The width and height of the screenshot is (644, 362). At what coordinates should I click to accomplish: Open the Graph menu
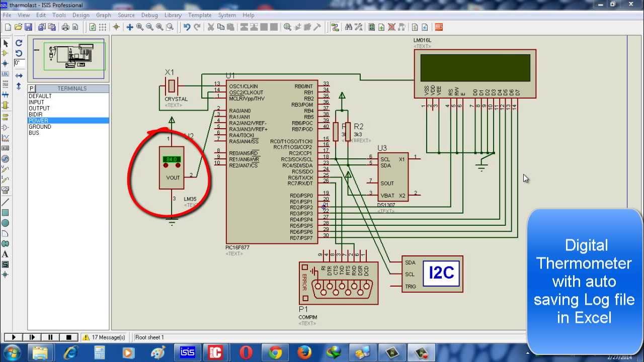104,15
